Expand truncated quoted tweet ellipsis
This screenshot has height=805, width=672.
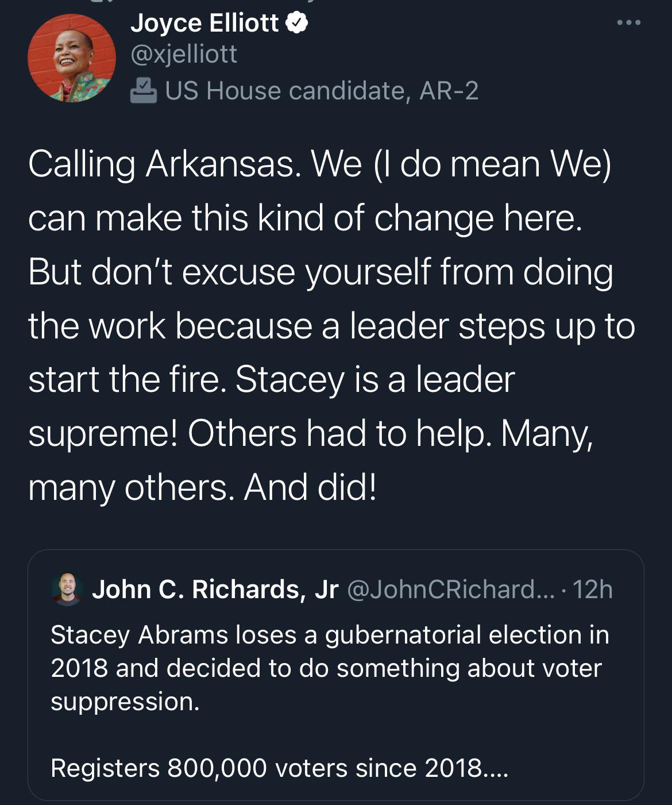(495, 768)
